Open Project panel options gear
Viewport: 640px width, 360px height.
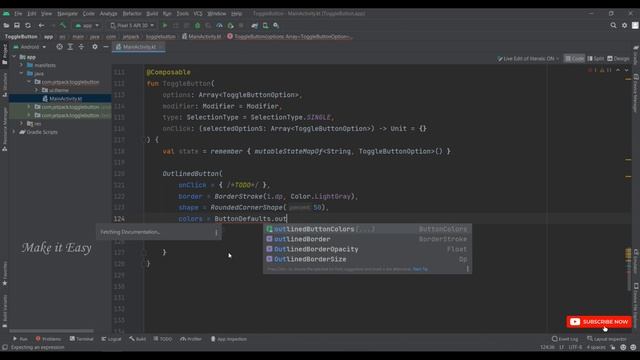point(95,47)
